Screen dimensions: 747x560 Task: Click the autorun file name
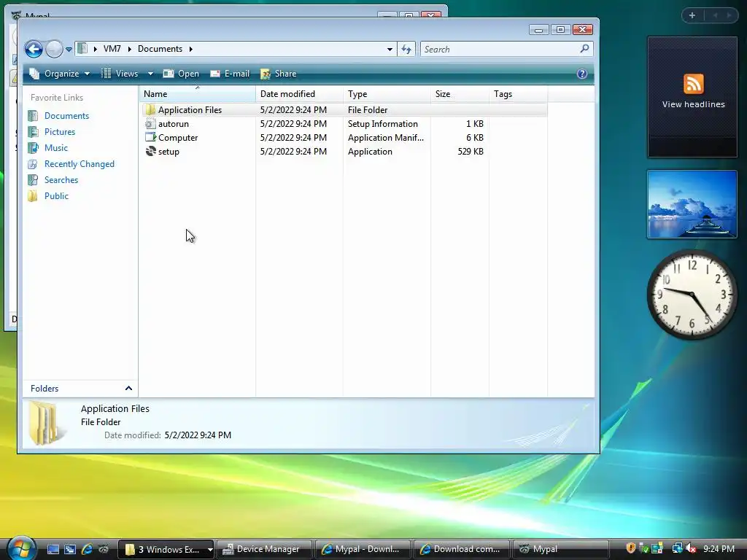pos(174,124)
